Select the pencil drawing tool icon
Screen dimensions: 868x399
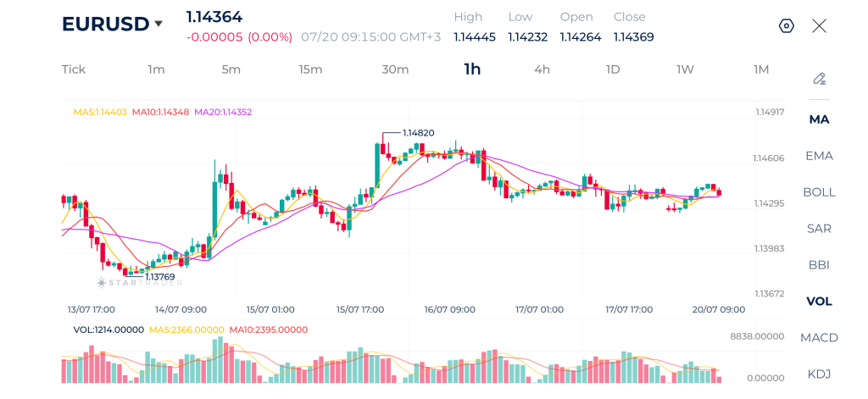point(820,79)
